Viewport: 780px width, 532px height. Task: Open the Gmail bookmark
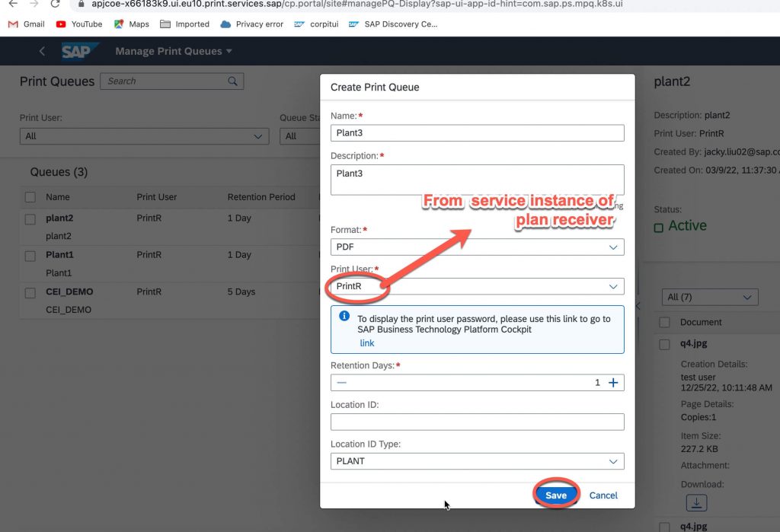[x=27, y=24]
